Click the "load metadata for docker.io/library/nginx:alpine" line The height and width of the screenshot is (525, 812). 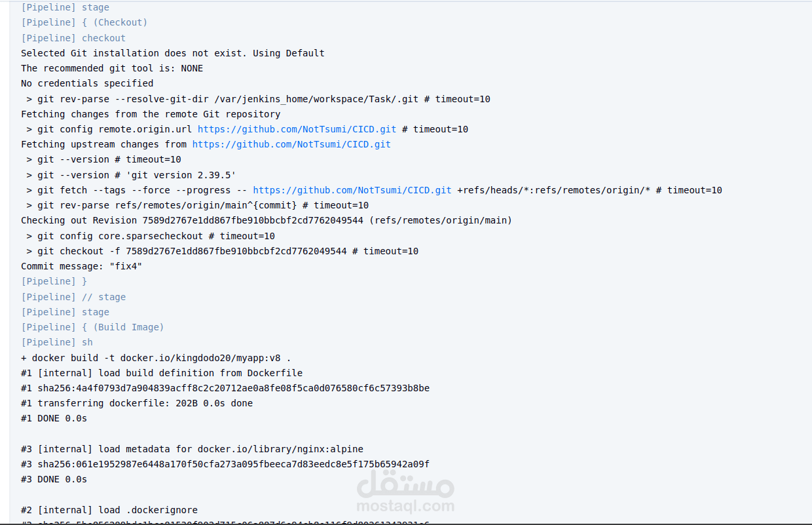pyautogui.click(x=192, y=449)
